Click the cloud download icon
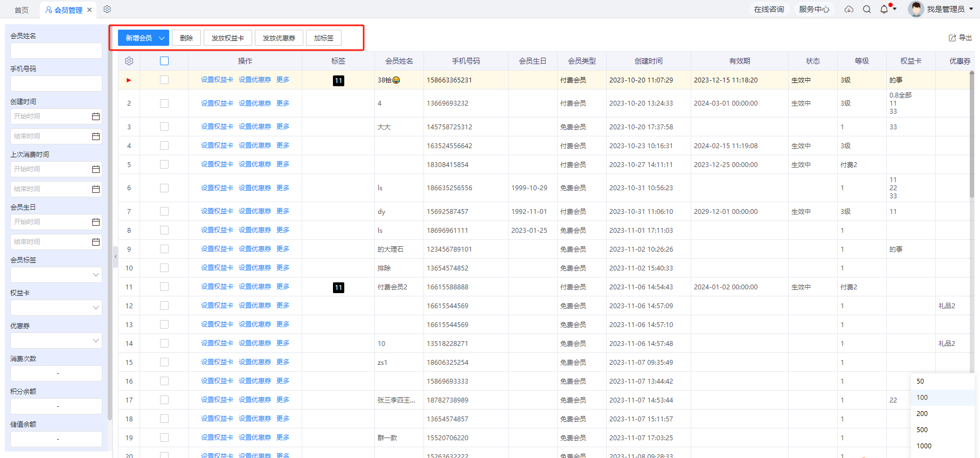 (x=849, y=9)
